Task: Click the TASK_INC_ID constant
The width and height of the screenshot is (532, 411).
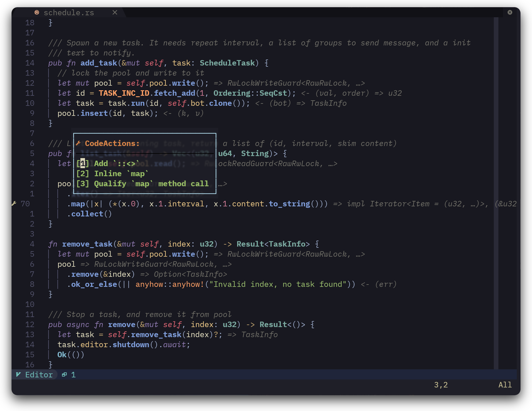Action: click(124, 93)
